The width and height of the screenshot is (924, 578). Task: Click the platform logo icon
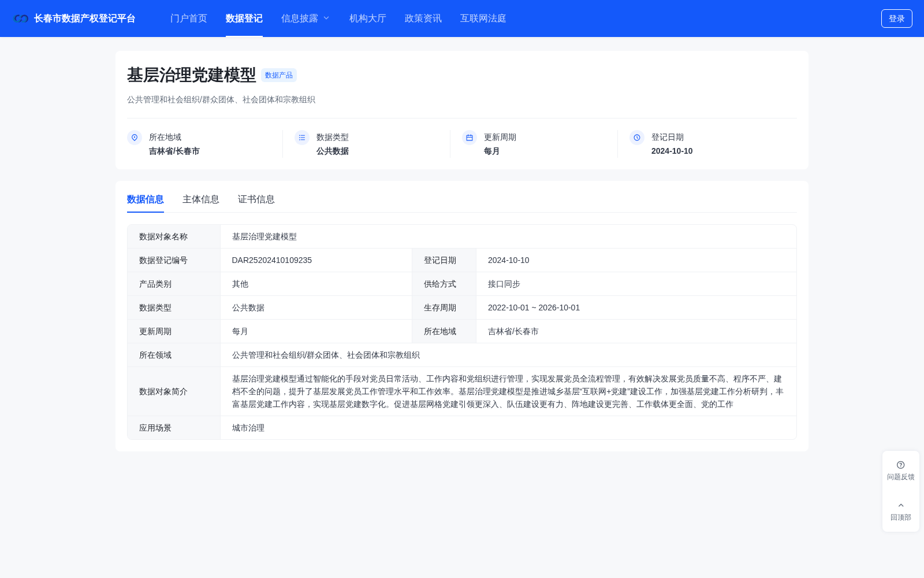pyautogui.click(x=21, y=18)
